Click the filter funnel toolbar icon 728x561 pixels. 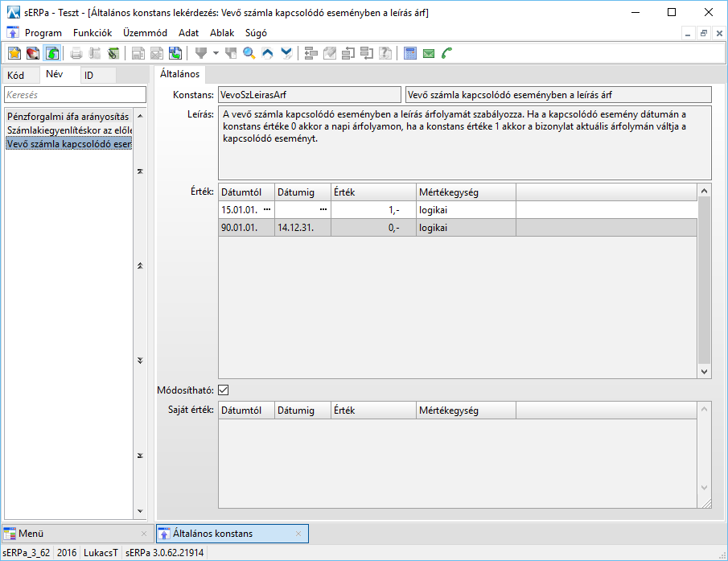click(x=201, y=54)
